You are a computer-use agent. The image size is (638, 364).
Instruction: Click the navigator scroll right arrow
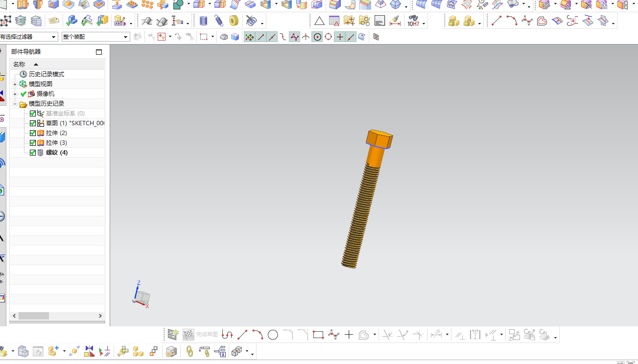click(100, 316)
